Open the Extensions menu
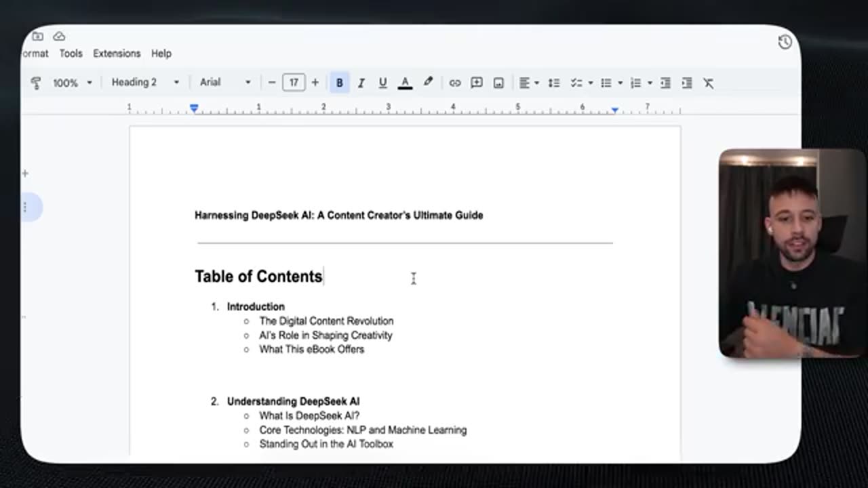 117,53
